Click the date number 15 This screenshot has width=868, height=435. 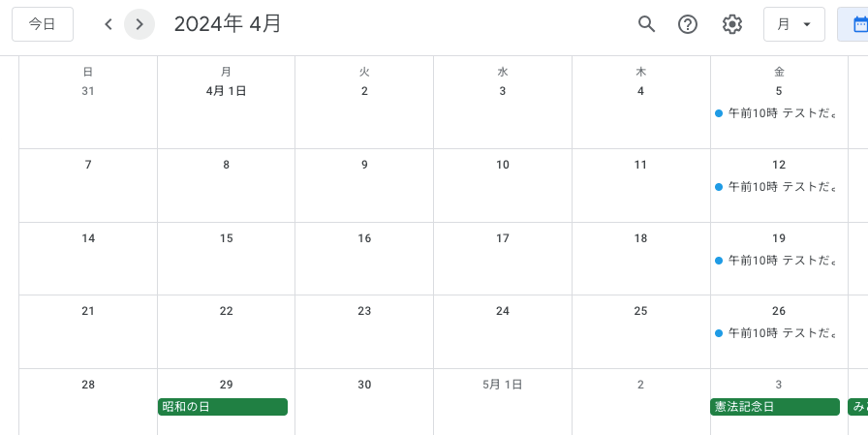(x=227, y=238)
